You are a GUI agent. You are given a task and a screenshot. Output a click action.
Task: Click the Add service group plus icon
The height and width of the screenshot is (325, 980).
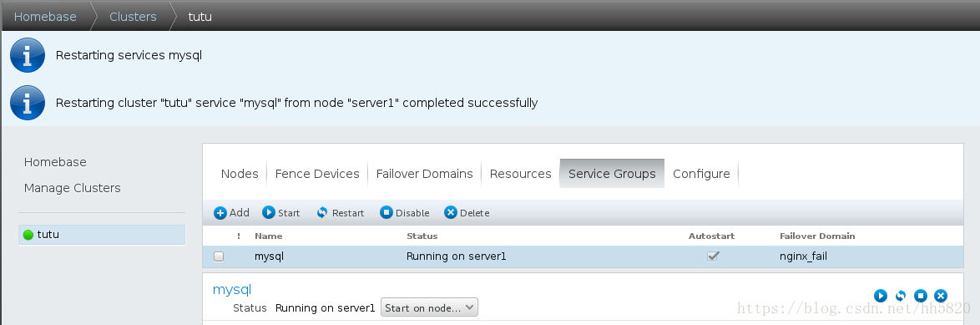coord(220,213)
